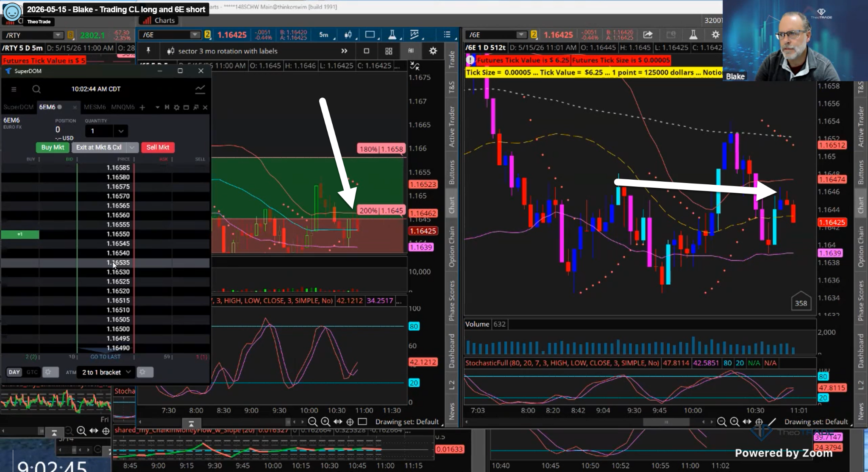
Task: Click the Buy Mkt button
Action: [x=53, y=147]
